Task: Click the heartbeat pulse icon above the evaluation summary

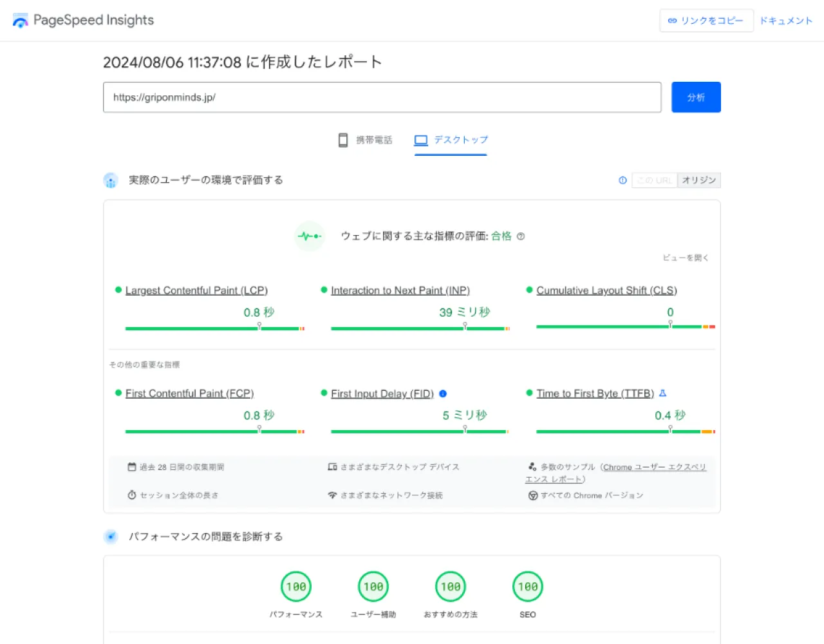Action: click(x=310, y=236)
